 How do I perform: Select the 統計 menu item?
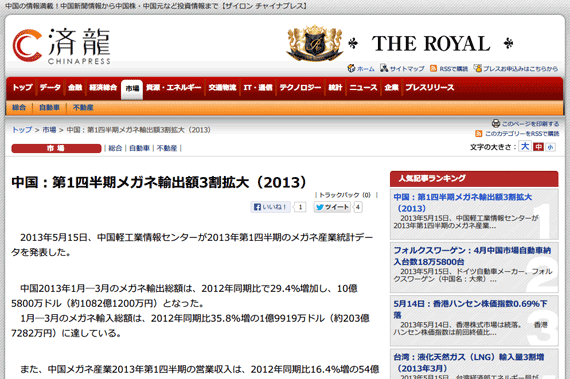pos(335,88)
